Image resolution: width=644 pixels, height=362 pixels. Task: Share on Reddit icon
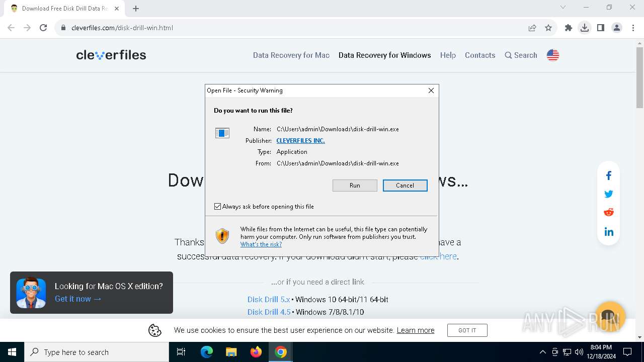click(x=609, y=212)
